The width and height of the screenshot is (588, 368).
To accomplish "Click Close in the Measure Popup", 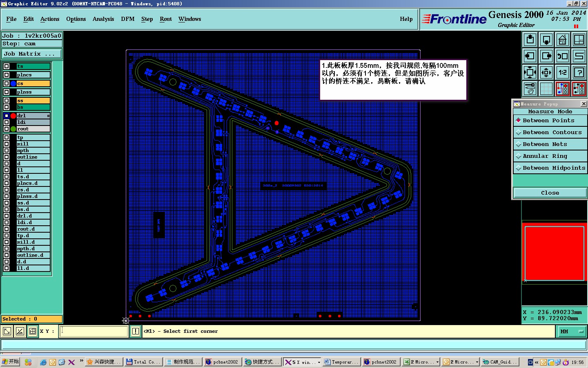I will (550, 193).
